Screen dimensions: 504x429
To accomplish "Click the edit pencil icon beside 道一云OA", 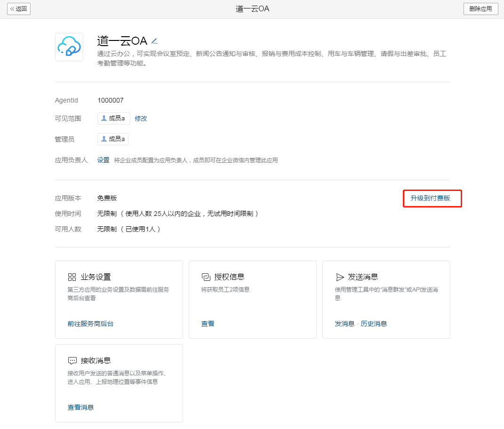I will click(155, 41).
